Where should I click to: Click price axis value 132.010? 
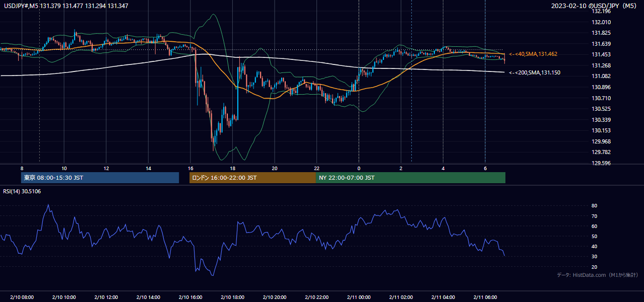pyautogui.click(x=601, y=22)
